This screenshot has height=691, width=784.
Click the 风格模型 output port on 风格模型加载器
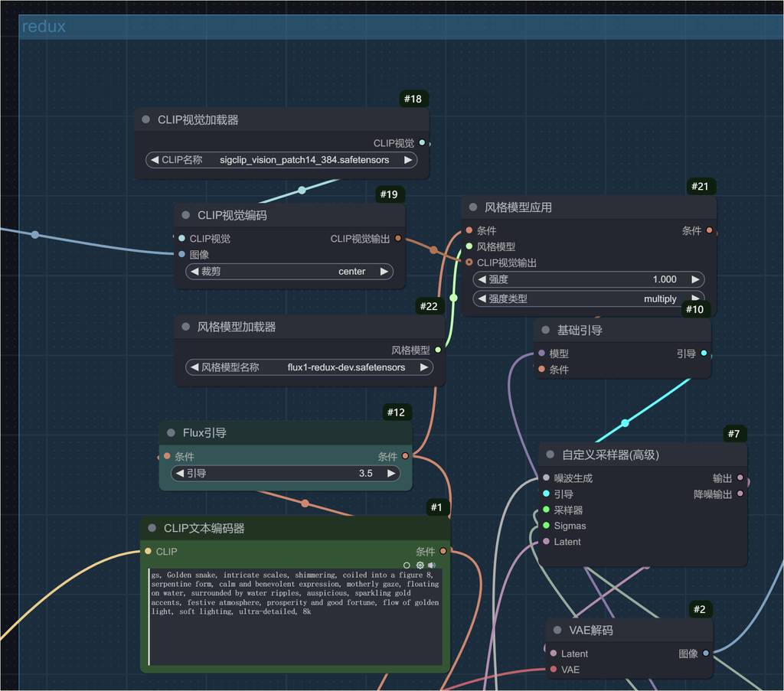(438, 350)
